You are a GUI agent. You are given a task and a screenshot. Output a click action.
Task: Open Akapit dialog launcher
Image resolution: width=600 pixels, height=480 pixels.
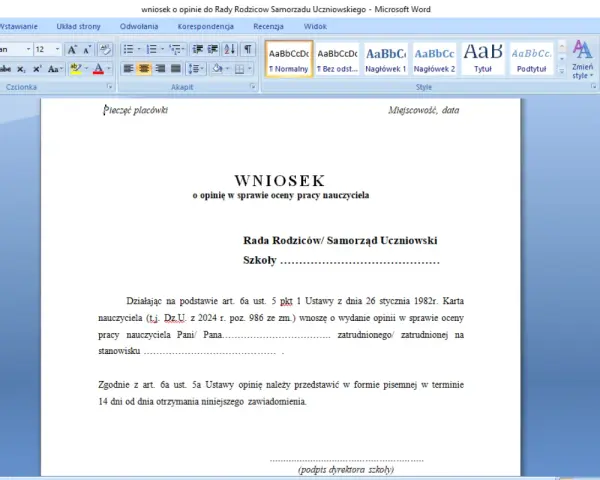(x=253, y=87)
